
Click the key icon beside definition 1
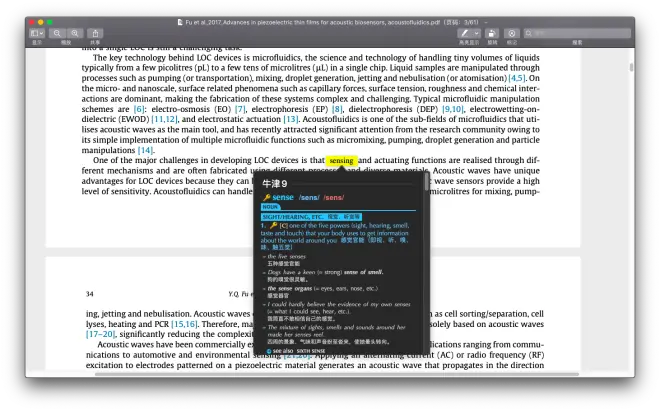tap(273, 226)
